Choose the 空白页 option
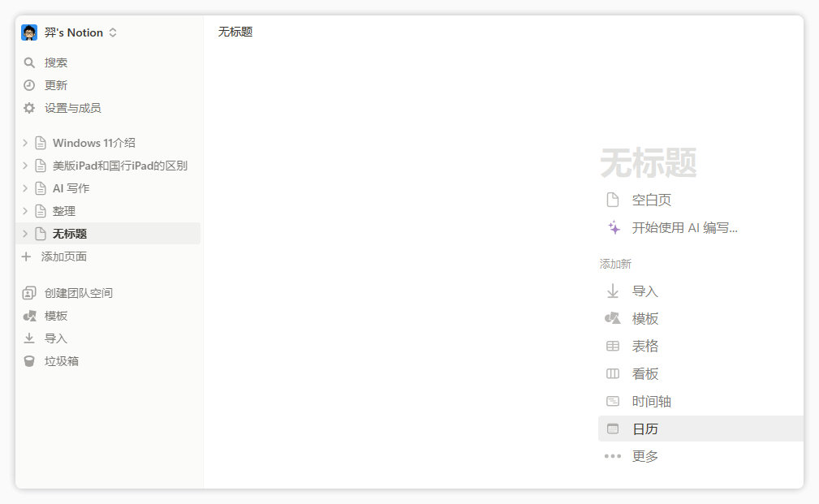 pyautogui.click(x=651, y=200)
